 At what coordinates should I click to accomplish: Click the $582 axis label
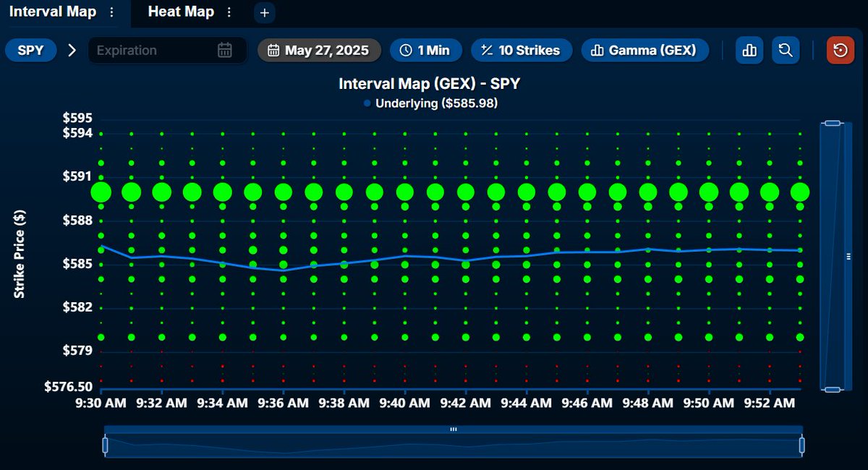pos(77,307)
